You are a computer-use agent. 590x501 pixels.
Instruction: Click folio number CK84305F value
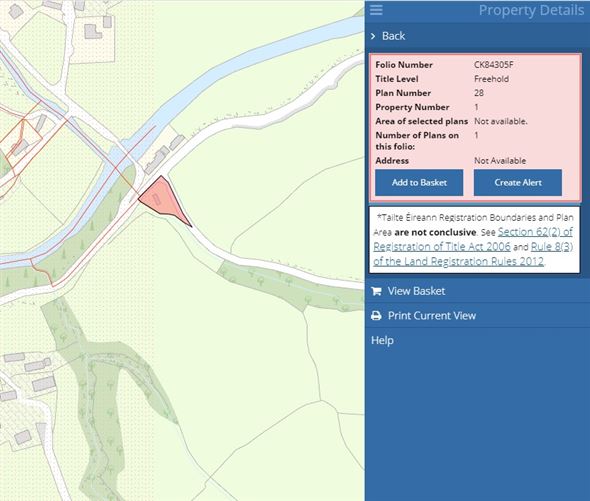[493, 65]
